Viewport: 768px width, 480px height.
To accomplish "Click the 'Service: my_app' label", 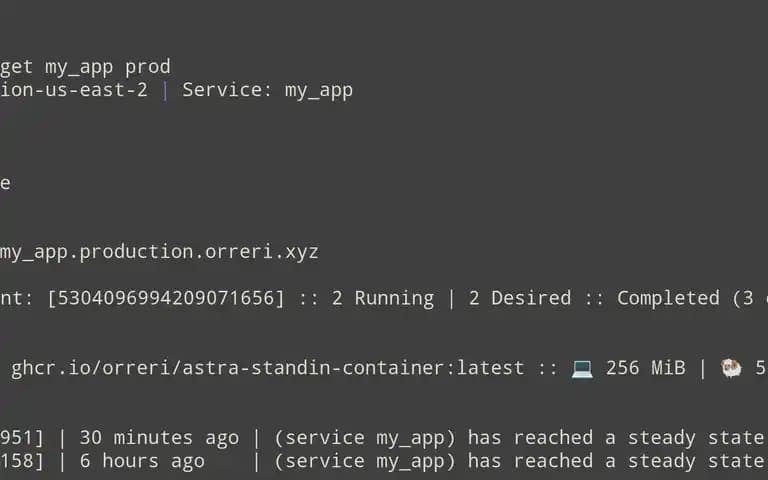I will (267, 91).
